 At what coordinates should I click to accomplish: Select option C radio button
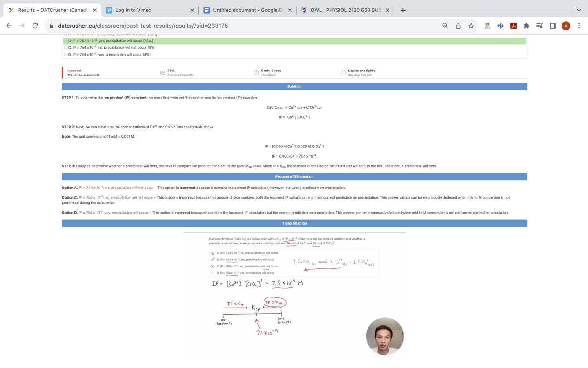[x=66, y=48]
